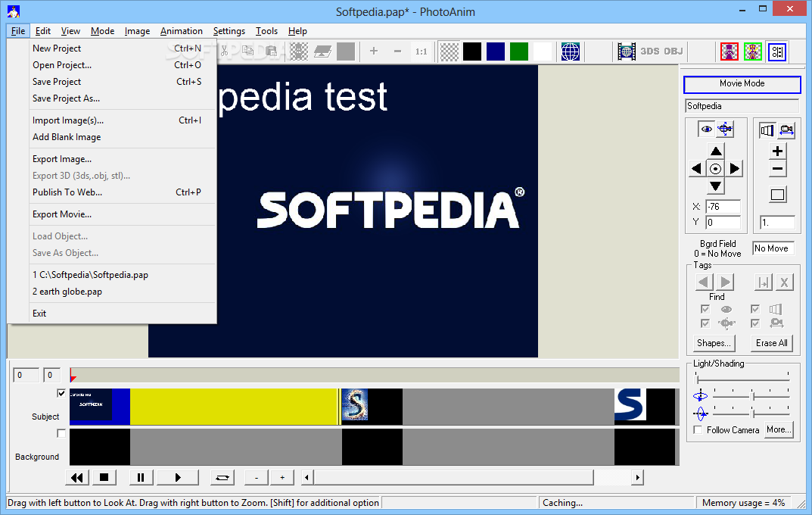
Task: Choose Export Movie... in File menu
Action: click(123, 214)
